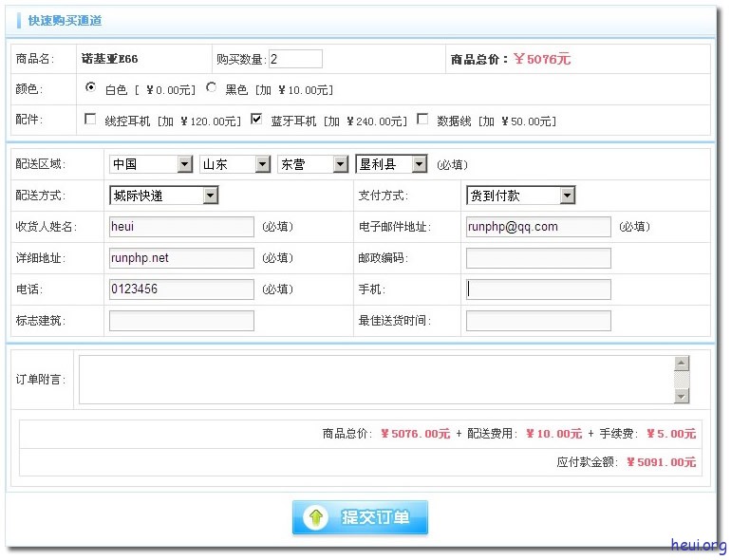Screen dimensions: 731x560
Task: Click the textarea scrollbar down arrow
Action: pos(682,397)
